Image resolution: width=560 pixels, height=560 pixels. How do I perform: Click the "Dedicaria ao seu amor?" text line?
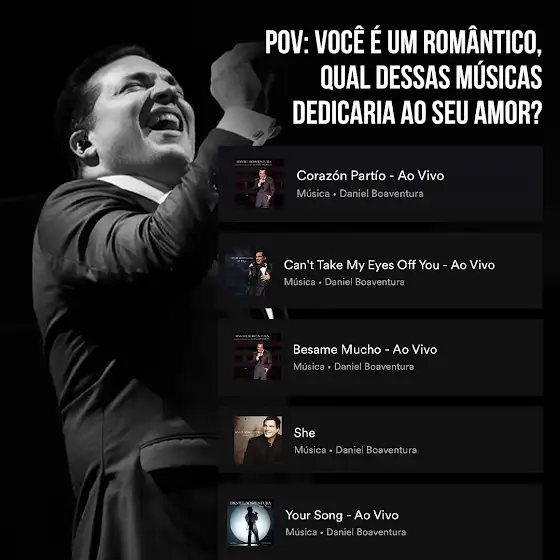418,112
